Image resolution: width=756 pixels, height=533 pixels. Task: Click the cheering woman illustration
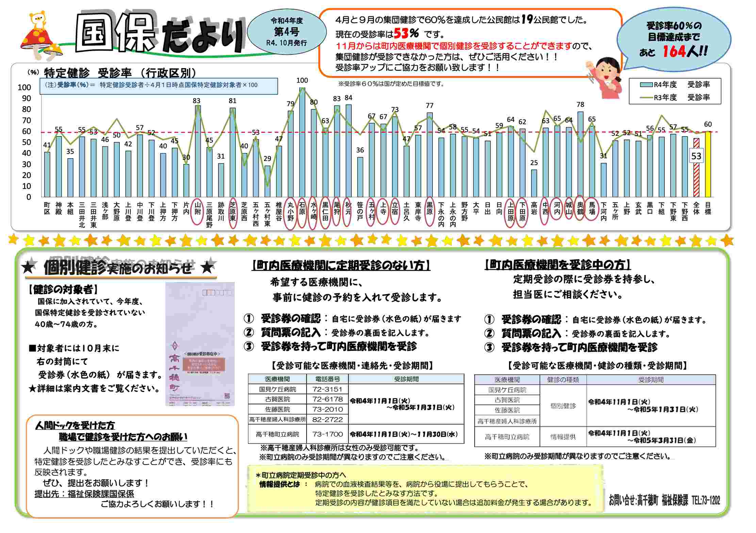click(604, 78)
